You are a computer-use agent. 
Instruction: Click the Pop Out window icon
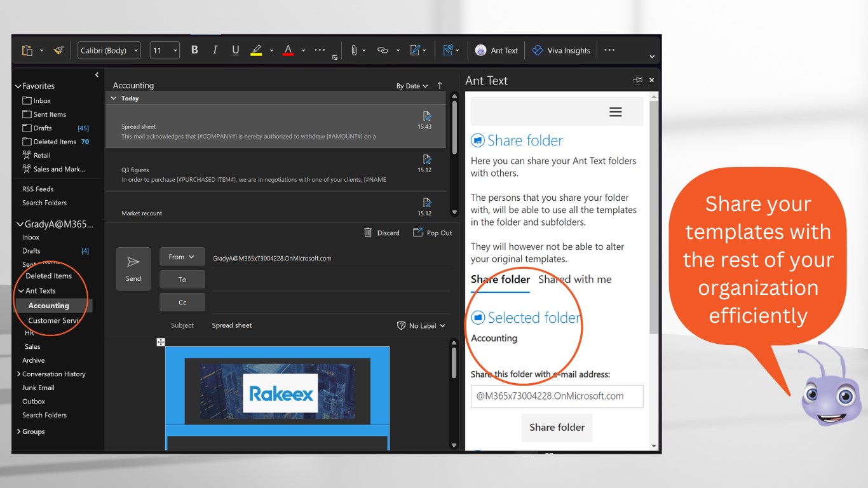click(x=417, y=233)
